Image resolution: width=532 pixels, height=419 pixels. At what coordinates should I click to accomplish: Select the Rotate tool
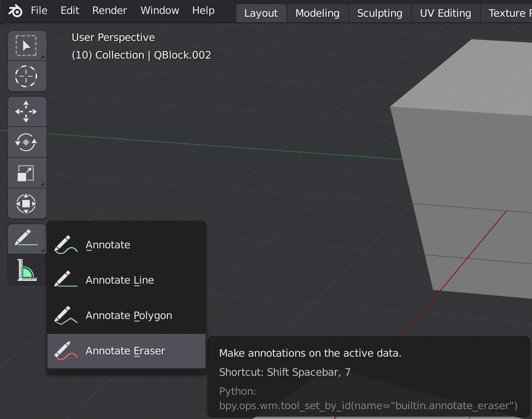click(27, 142)
